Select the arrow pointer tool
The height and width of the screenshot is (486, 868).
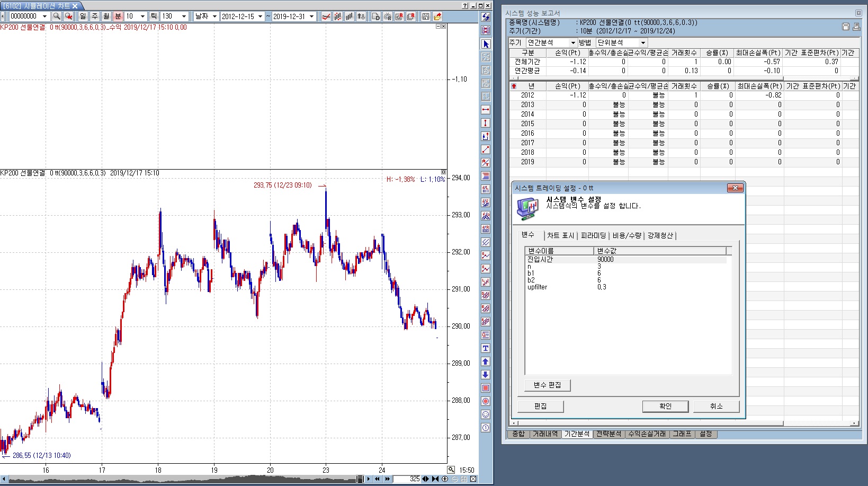tap(486, 44)
